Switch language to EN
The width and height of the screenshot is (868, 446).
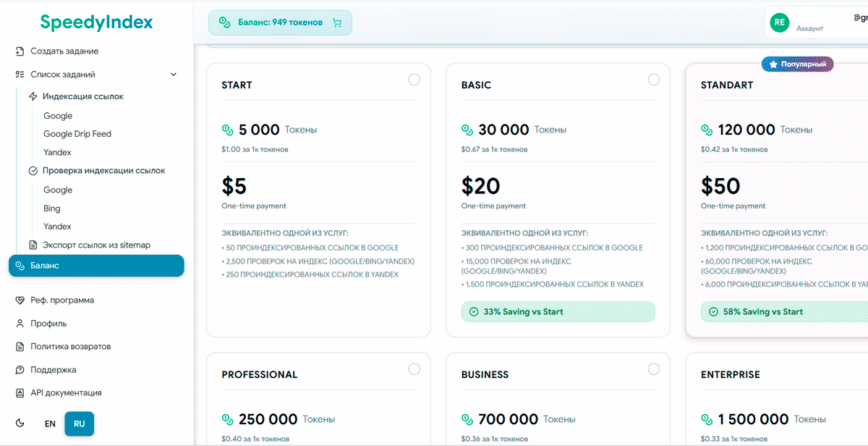50,424
